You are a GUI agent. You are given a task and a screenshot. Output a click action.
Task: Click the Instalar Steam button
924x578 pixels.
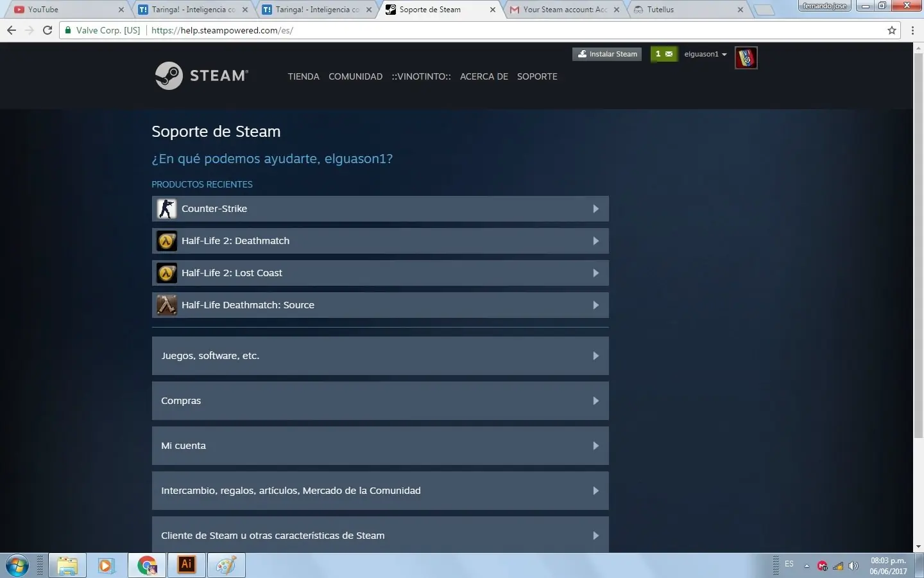point(606,54)
